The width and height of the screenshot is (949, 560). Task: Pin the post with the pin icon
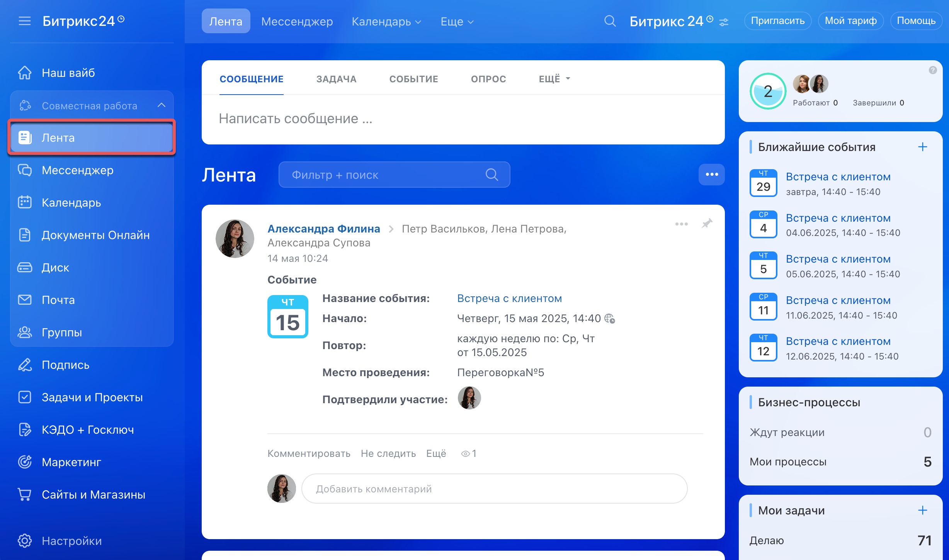click(x=707, y=224)
